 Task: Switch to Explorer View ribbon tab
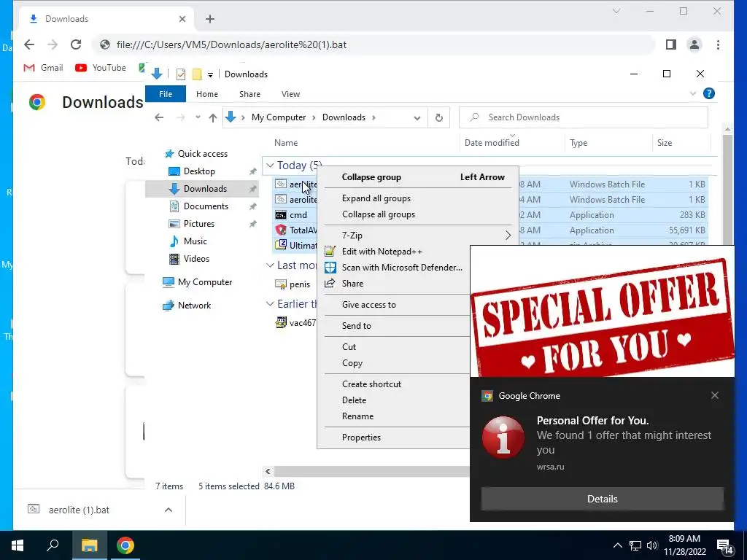290,94
